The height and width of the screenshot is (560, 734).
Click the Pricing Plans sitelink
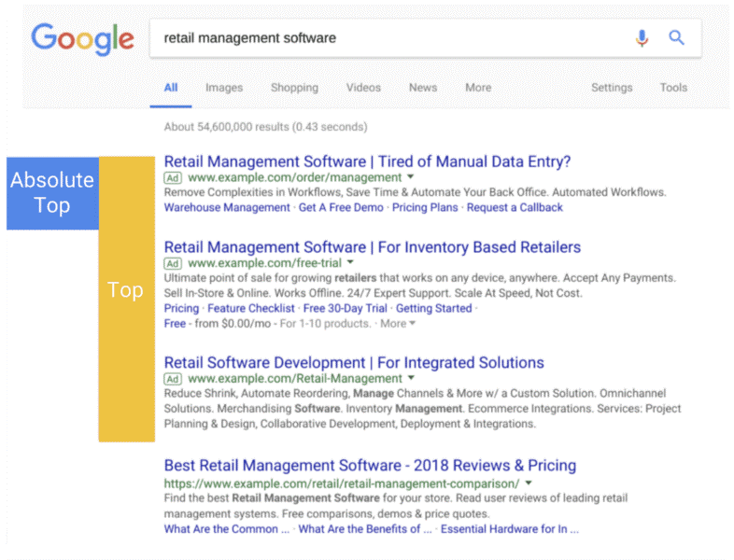pos(425,207)
